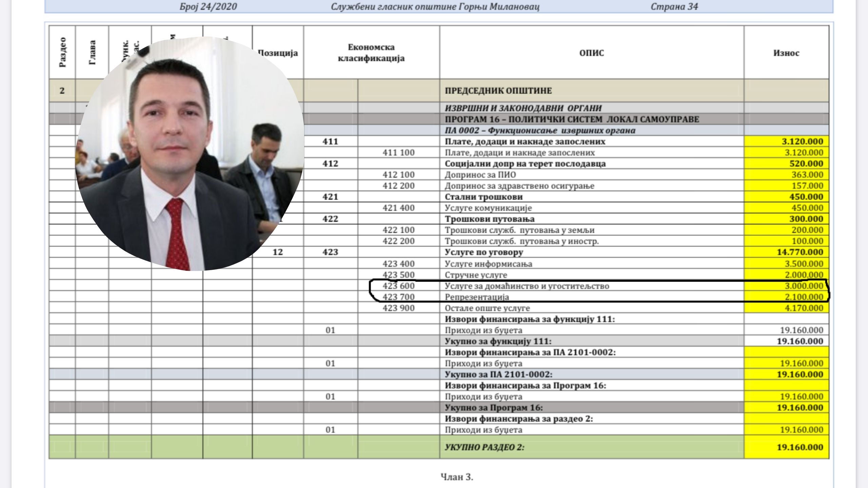Viewport: 868px width, 488px height.
Task: Click the Износ column header
Action: coord(786,53)
